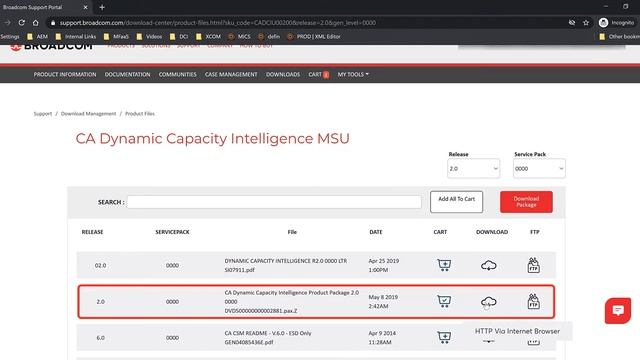The width and height of the screenshot is (640, 360).
Task: Click the browser address bar
Action: [x=306, y=23]
